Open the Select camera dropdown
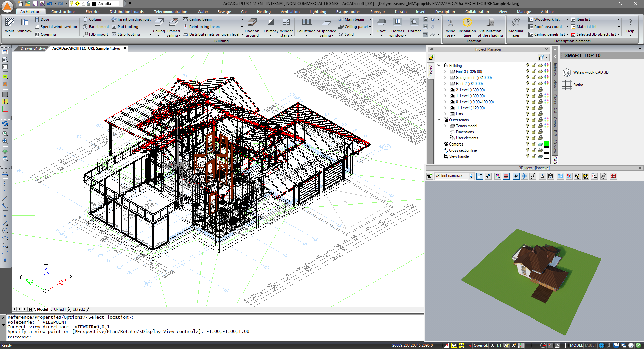Viewport: 644px width, 349px height. [471, 176]
